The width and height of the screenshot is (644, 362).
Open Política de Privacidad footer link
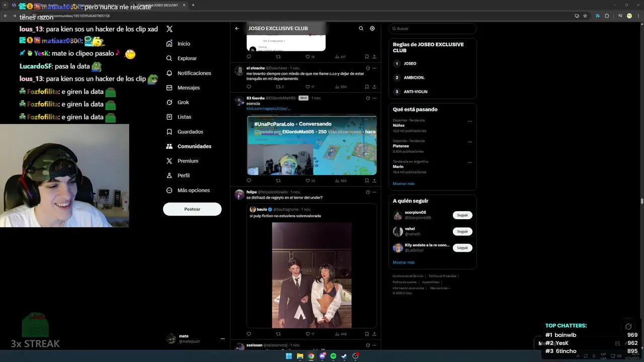coord(442,276)
